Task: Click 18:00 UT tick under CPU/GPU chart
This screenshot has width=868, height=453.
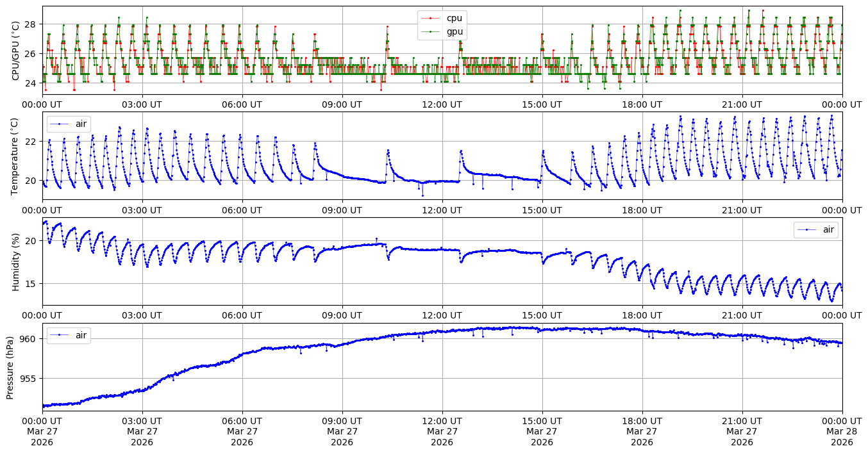Action: 642,104
